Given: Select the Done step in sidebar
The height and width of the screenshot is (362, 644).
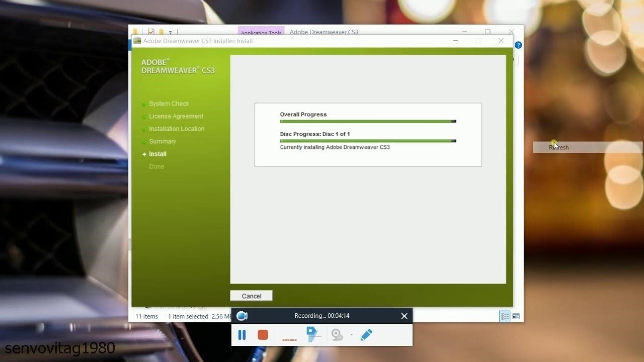Looking at the screenshot, I should click(x=156, y=166).
